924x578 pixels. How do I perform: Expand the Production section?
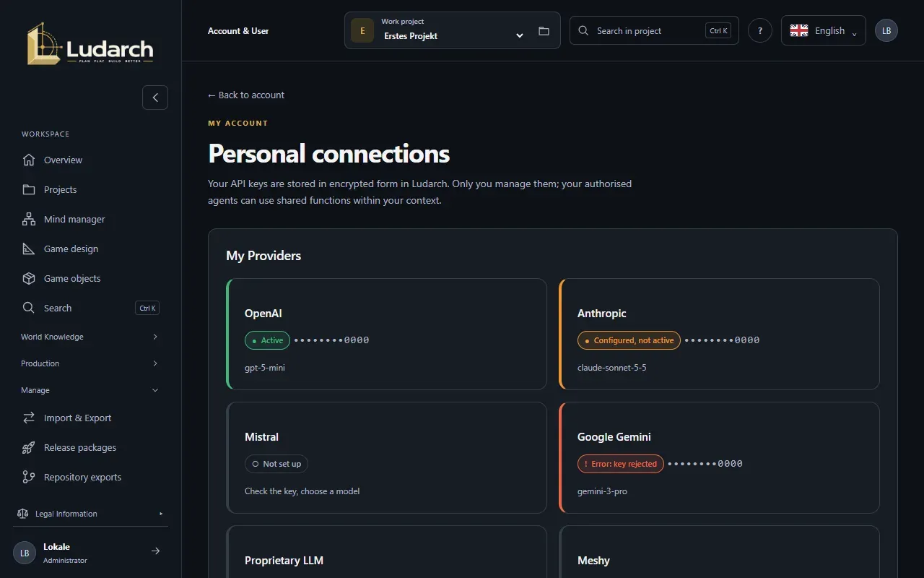pos(90,363)
